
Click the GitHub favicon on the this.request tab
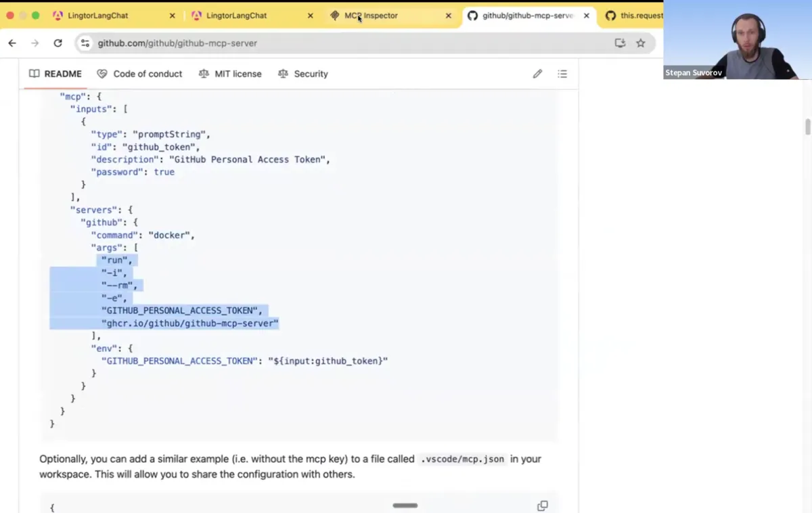point(610,16)
